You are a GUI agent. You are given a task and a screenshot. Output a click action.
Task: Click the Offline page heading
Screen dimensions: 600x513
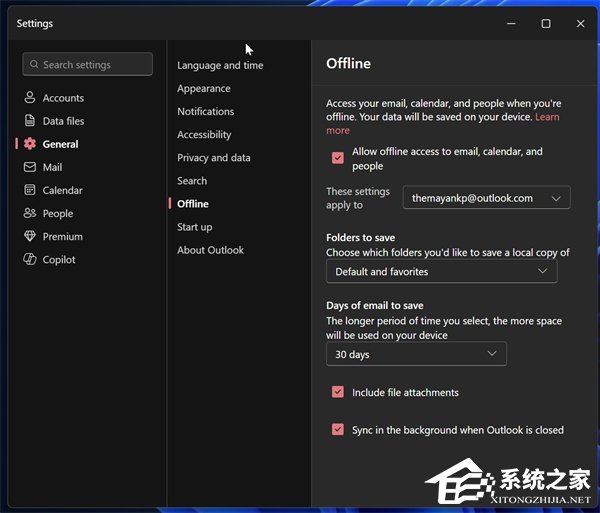click(x=348, y=64)
